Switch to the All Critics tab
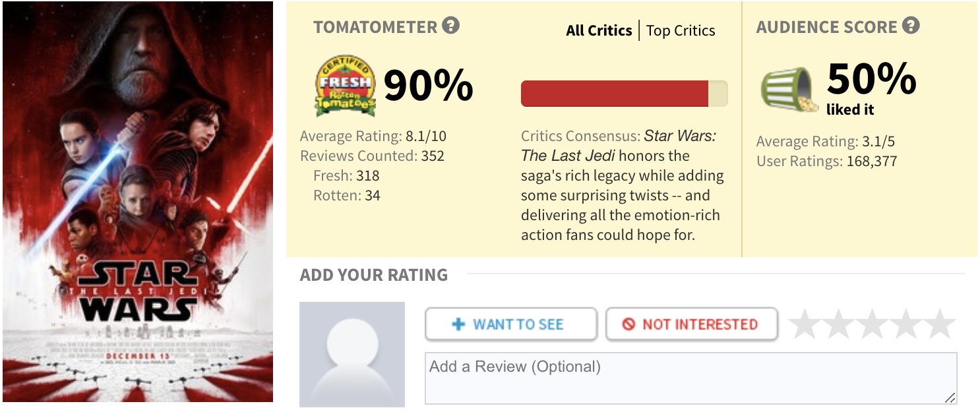Viewport: 980px width, 410px height. click(599, 31)
